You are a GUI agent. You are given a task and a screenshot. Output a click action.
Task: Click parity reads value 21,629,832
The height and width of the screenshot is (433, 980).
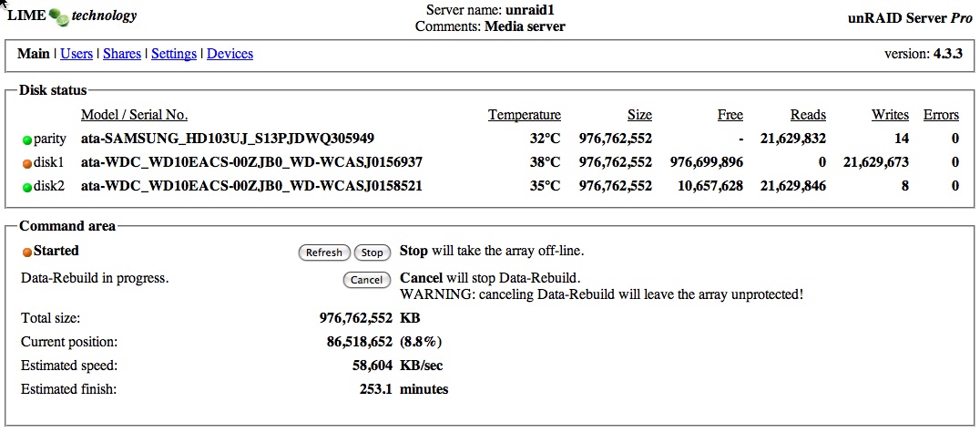tap(793, 139)
